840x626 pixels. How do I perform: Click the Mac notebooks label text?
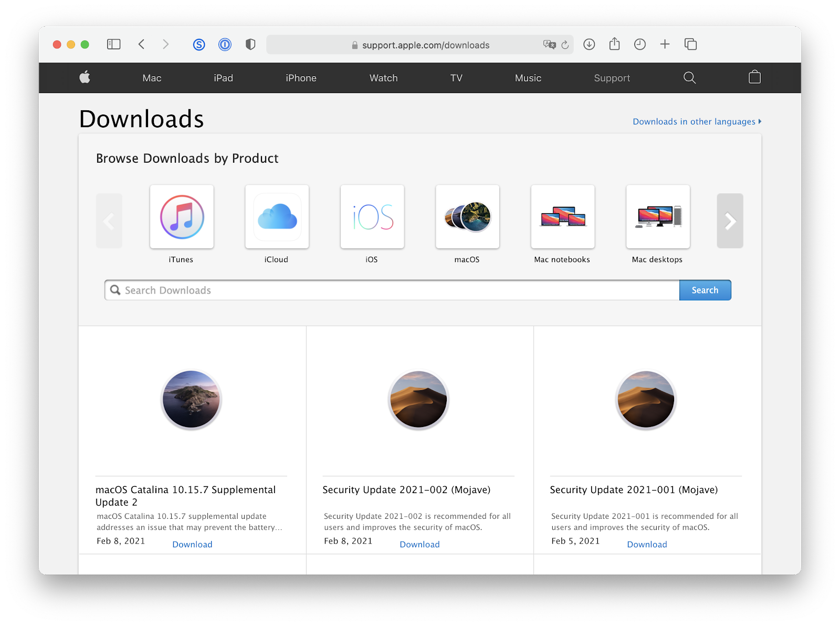click(x=562, y=259)
